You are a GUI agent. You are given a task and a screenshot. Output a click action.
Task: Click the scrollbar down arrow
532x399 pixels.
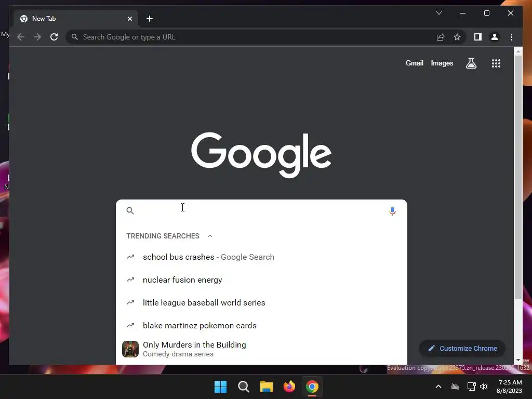click(518, 361)
